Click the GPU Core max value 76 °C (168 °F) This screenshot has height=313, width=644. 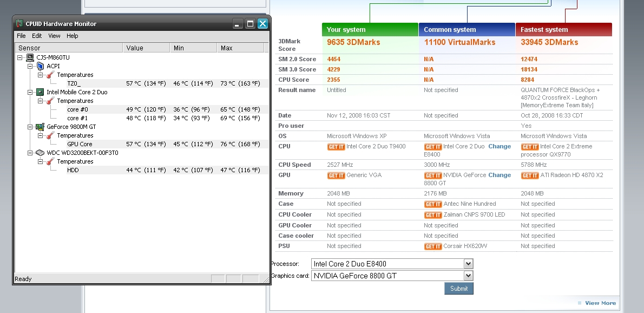pyautogui.click(x=240, y=144)
